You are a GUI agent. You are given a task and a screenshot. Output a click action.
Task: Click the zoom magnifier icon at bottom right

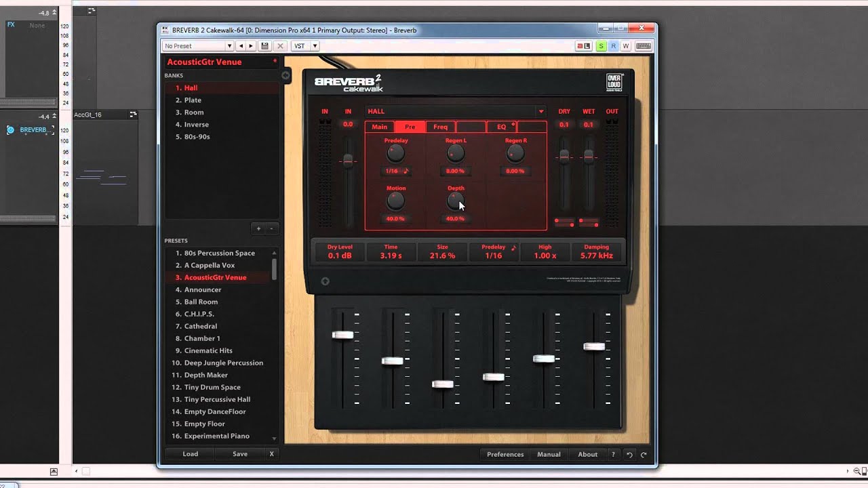(x=857, y=471)
